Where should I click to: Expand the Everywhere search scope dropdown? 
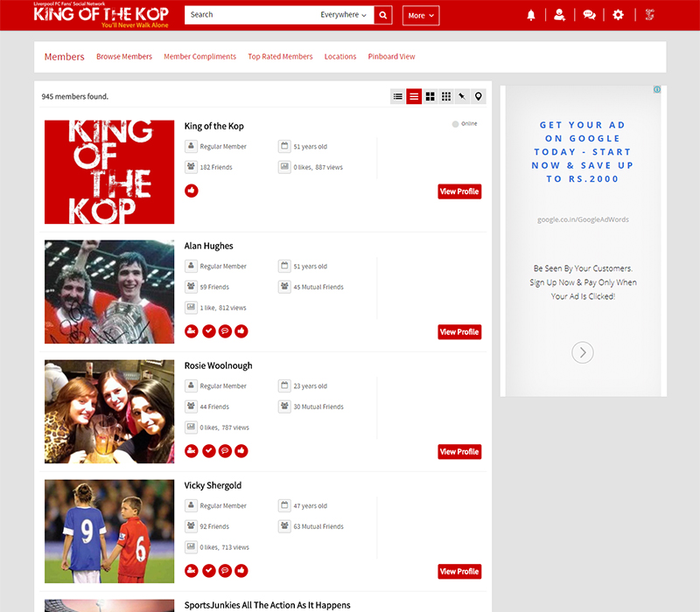[343, 15]
